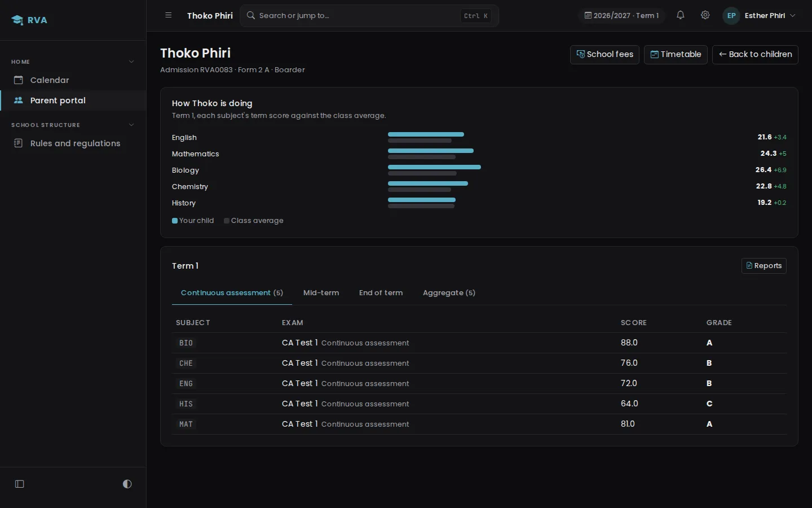Click the English score bar
812x508 pixels.
(426, 134)
